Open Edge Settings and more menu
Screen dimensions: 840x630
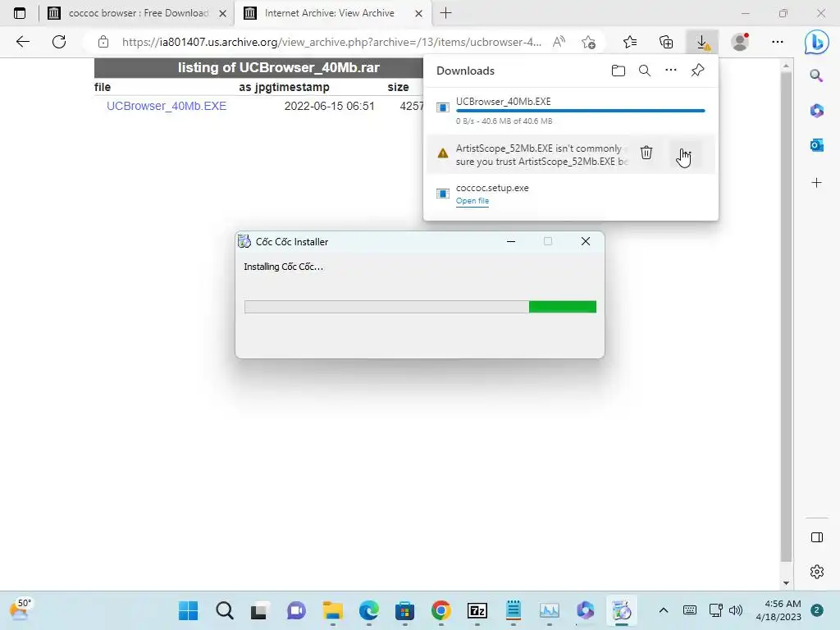[x=778, y=42]
